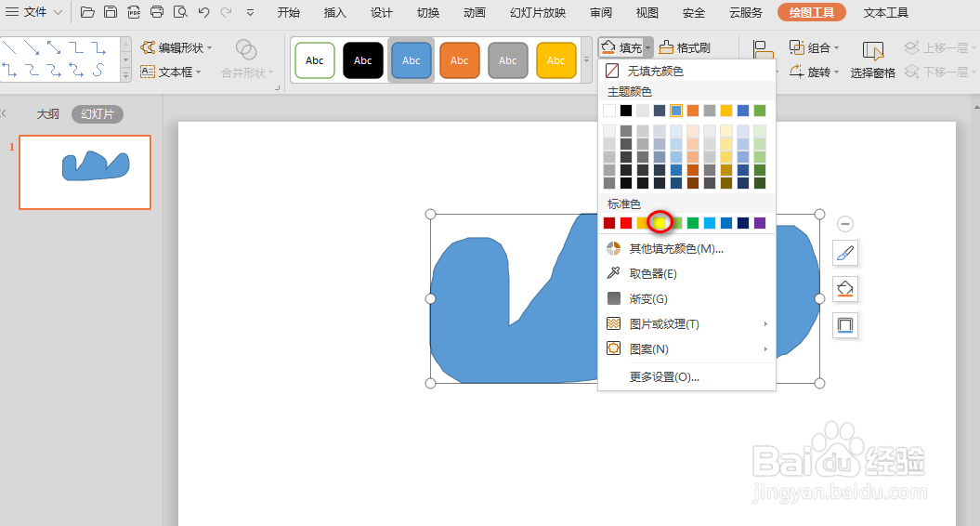The height and width of the screenshot is (526, 980).
Task: Pick the green theme color swatch
Action: pyautogui.click(x=759, y=111)
